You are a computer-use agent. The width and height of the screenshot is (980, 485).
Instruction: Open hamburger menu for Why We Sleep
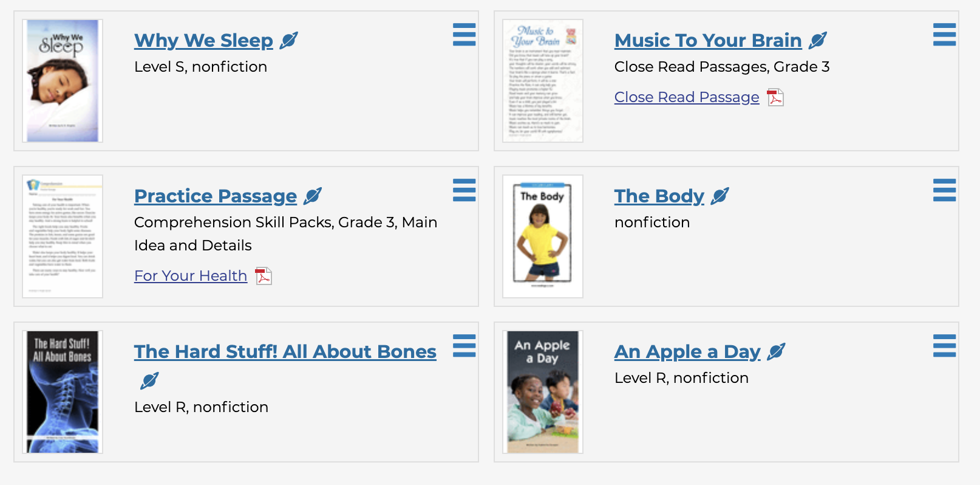tap(464, 35)
